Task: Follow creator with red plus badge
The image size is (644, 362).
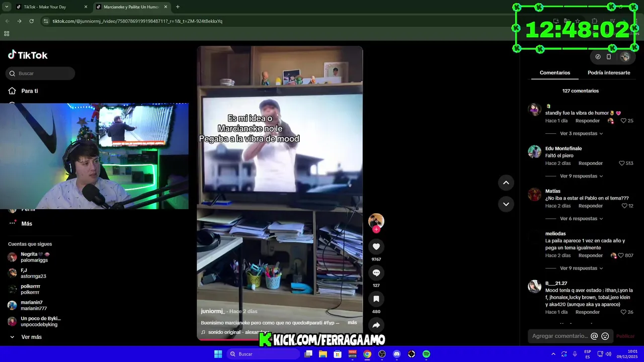Action: 376,229
